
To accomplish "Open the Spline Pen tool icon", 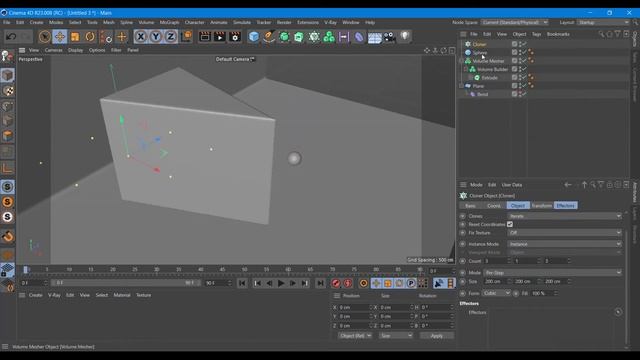I will [x=269, y=37].
